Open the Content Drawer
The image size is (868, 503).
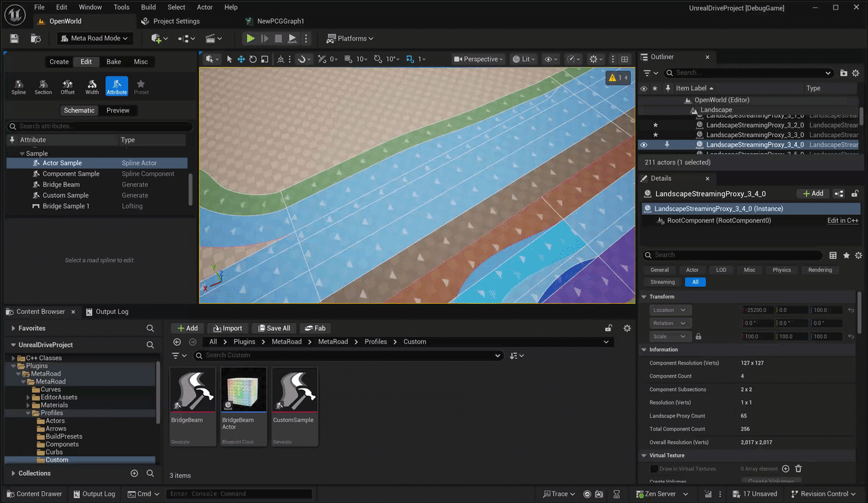tap(34, 494)
